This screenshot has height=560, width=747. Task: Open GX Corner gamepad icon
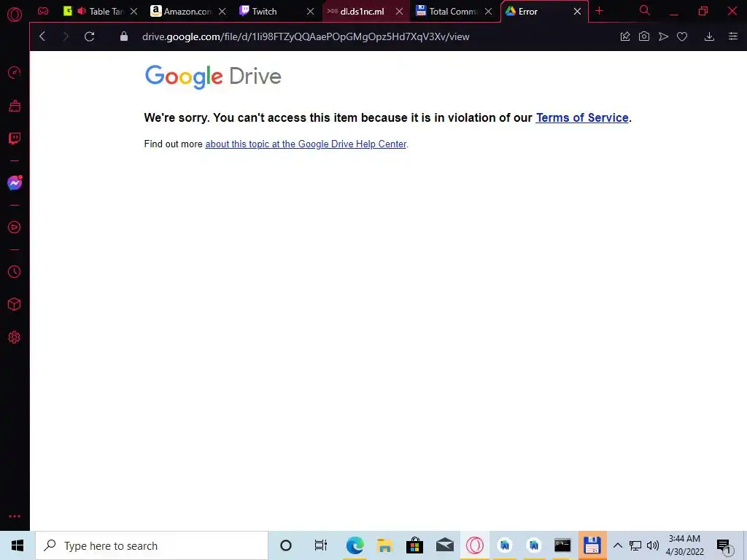pyautogui.click(x=43, y=11)
